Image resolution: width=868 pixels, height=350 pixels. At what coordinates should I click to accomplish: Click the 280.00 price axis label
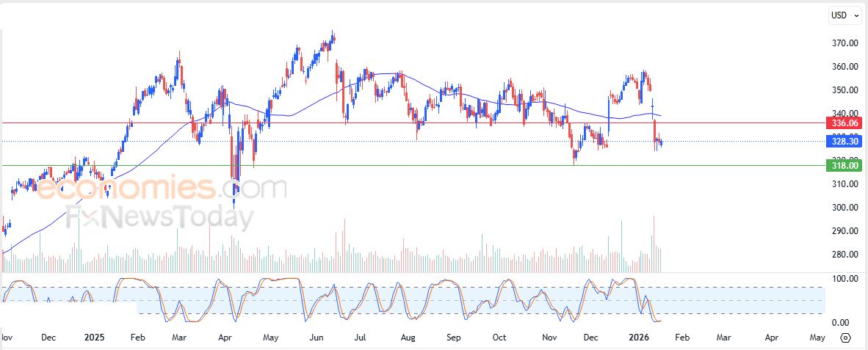click(x=845, y=255)
